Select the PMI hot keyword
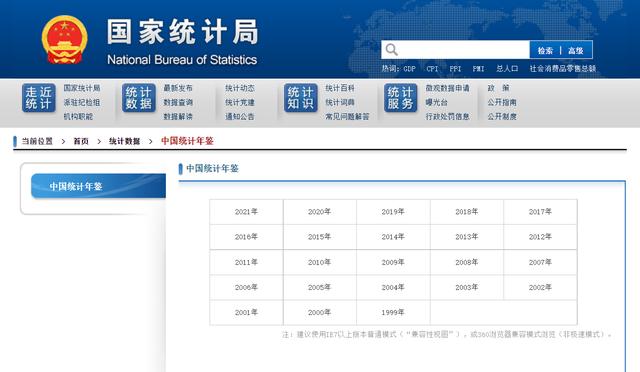 tap(478, 69)
